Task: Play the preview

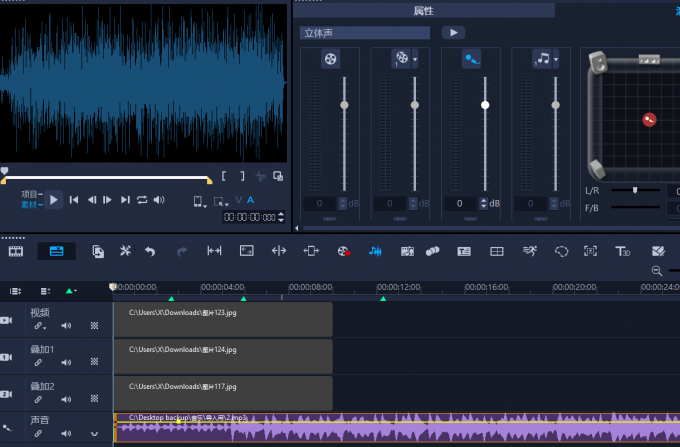Action: click(x=54, y=200)
